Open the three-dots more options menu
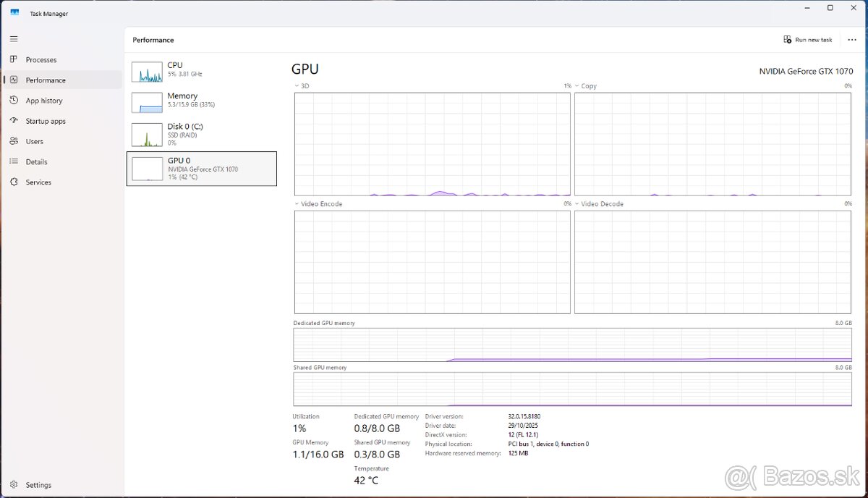The width and height of the screenshot is (868, 498). pyautogui.click(x=851, y=40)
